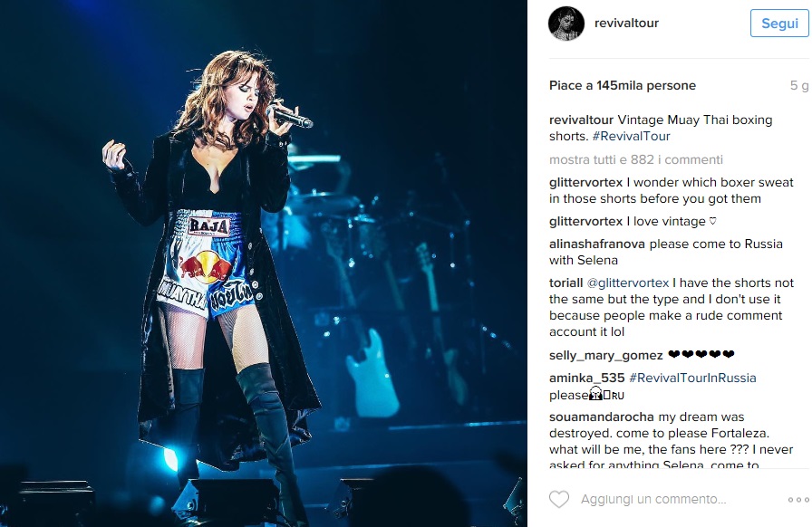
Task: Open the three-dot more options menu
Action: [798, 500]
